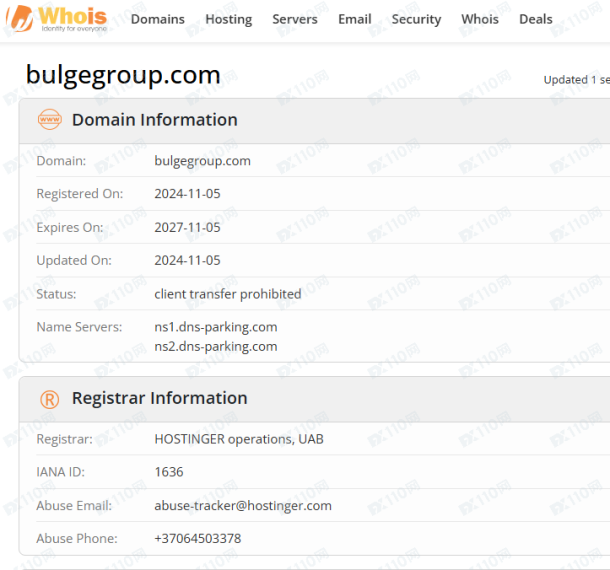
Task: Open the Email menu
Action: click(355, 19)
